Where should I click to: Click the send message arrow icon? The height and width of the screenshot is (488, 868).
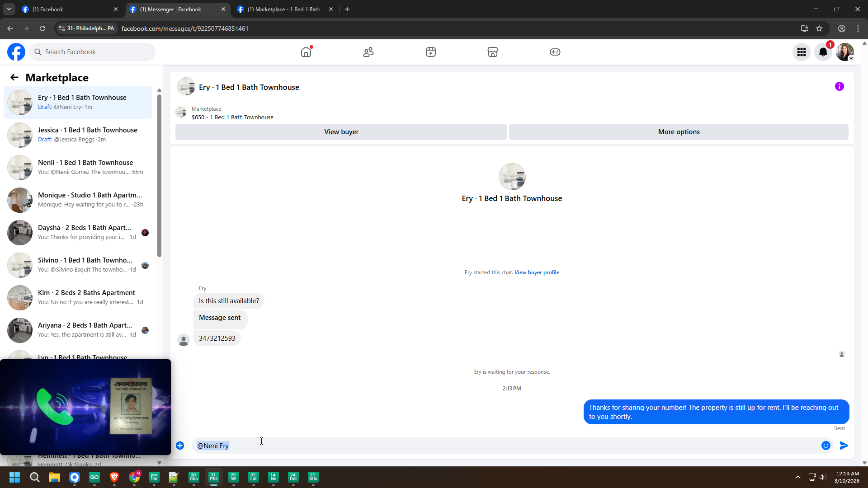pyautogui.click(x=844, y=446)
